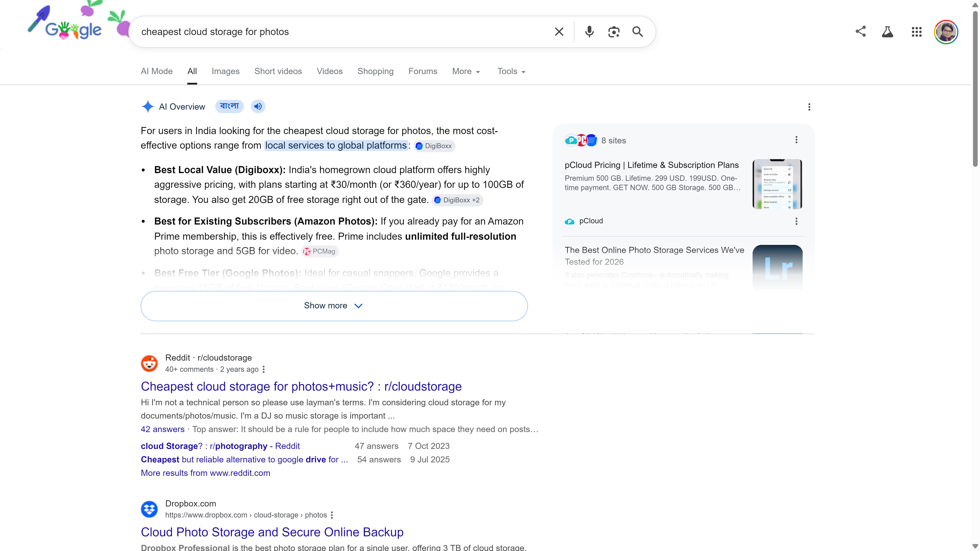
Task: Click the pCloud pricing phone thumbnail
Action: pos(777,184)
